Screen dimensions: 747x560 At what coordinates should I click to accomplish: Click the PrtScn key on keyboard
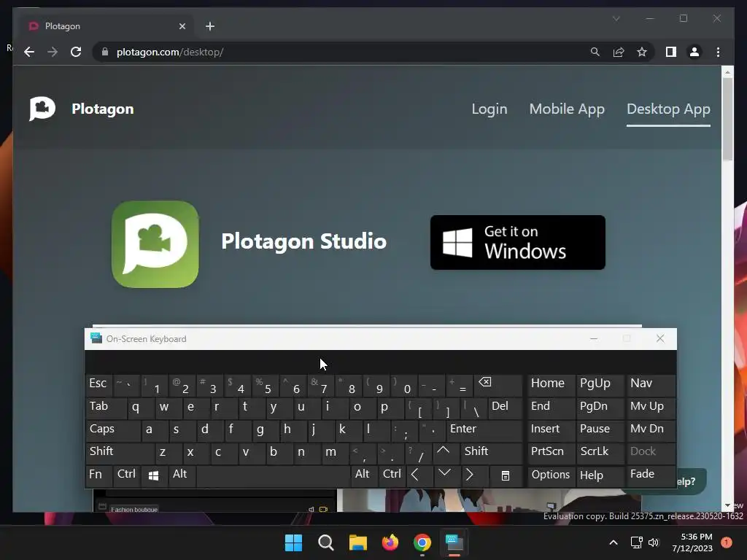(551, 452)
